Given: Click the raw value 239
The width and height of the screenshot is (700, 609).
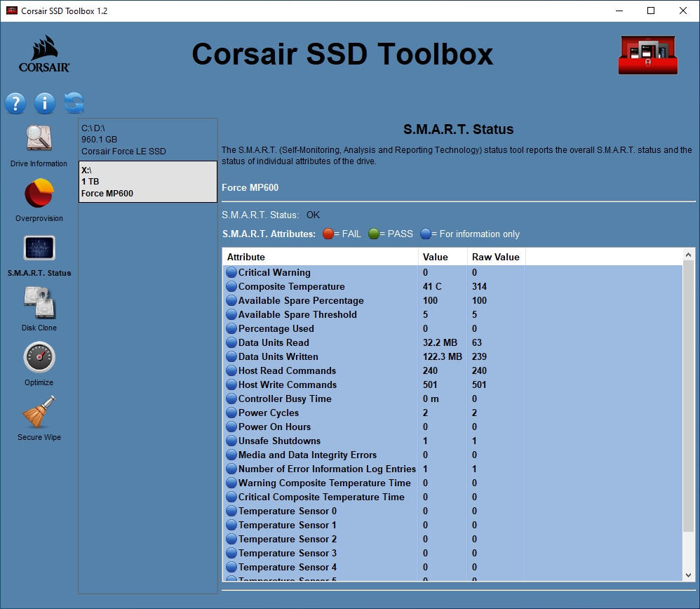Looking at the screenshot, I should (x=480, y=356).
